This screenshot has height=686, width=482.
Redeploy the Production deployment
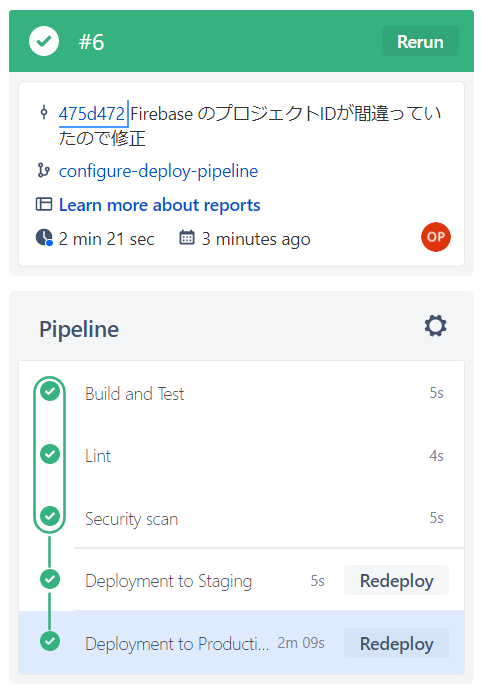396,644
